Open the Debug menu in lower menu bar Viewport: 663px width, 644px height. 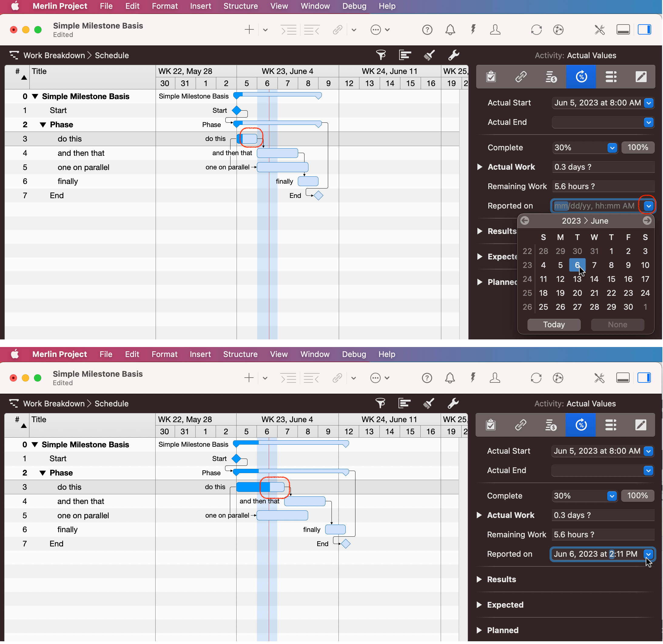[x=354, y=355]
